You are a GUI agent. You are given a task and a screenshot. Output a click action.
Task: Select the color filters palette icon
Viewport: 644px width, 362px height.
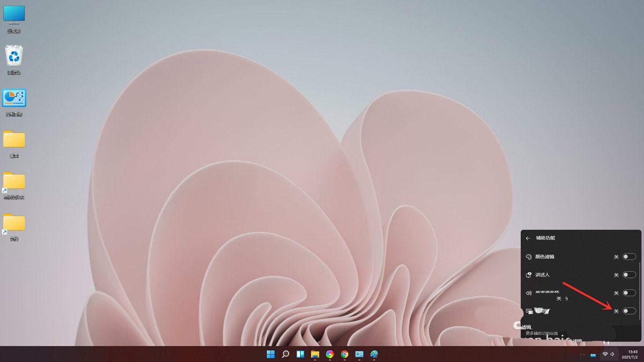(x=529, y=257)
